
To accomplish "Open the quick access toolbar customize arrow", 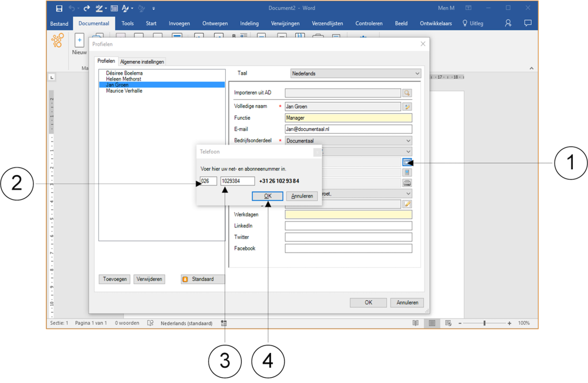I will [153, 8].
